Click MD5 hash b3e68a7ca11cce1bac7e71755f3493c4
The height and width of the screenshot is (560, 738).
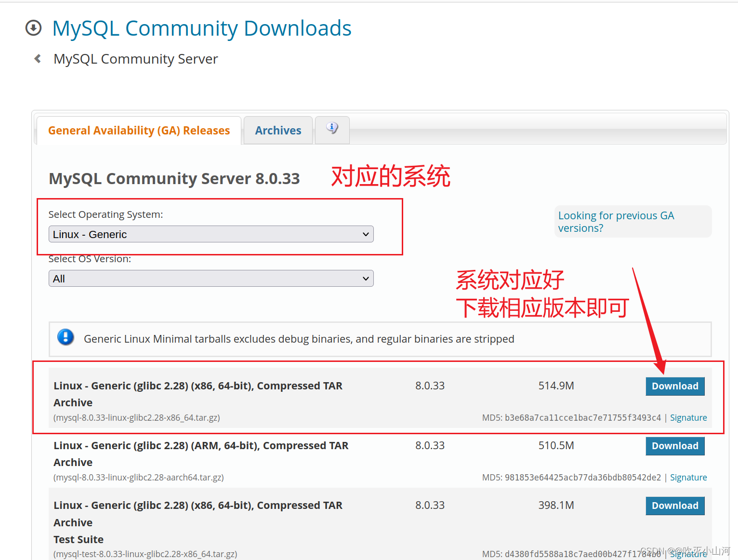point(583,418)
